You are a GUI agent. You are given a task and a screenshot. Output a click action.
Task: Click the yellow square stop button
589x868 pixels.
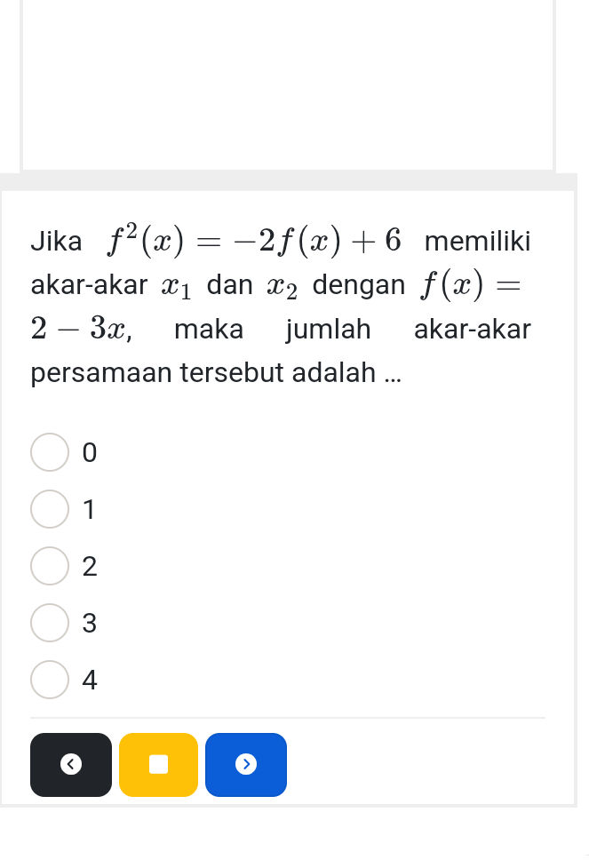click(158, 764)
